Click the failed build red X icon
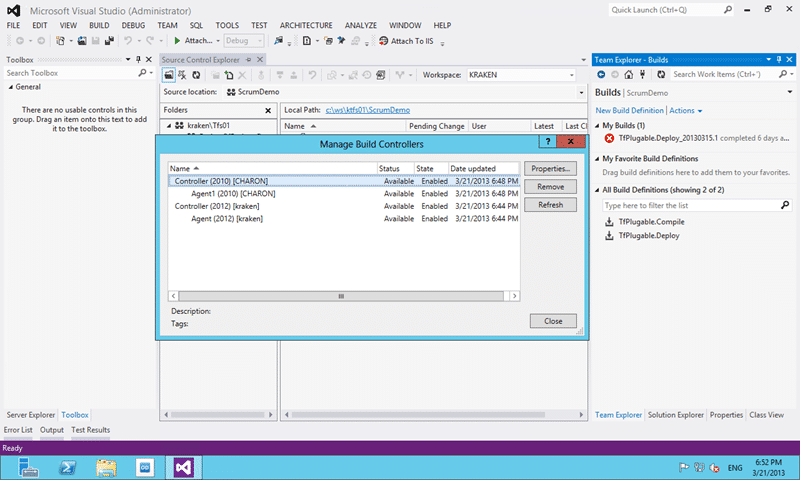 609,138
